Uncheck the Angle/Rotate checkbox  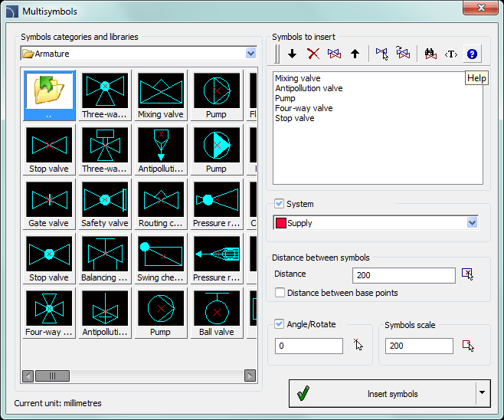[x=280, y=324]
